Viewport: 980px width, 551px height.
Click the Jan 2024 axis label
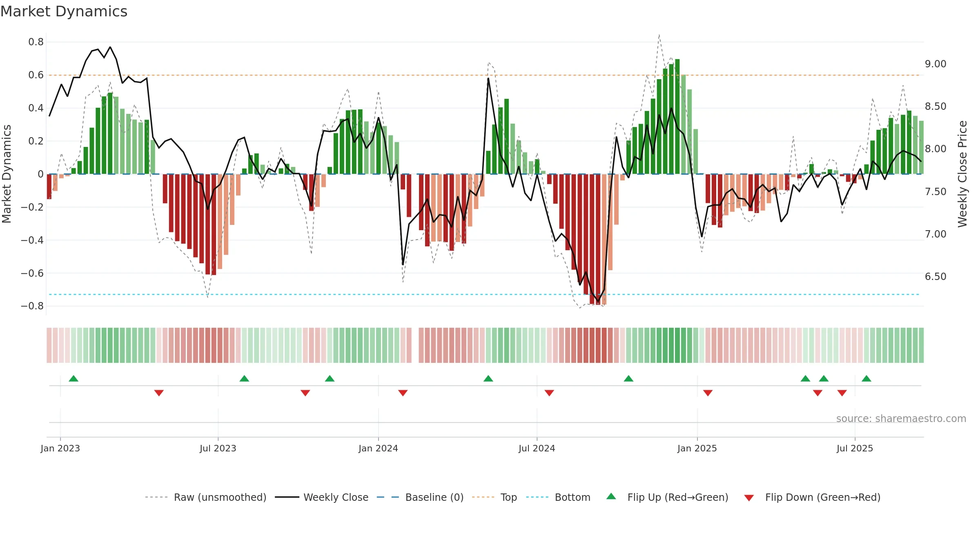(379, 448)
